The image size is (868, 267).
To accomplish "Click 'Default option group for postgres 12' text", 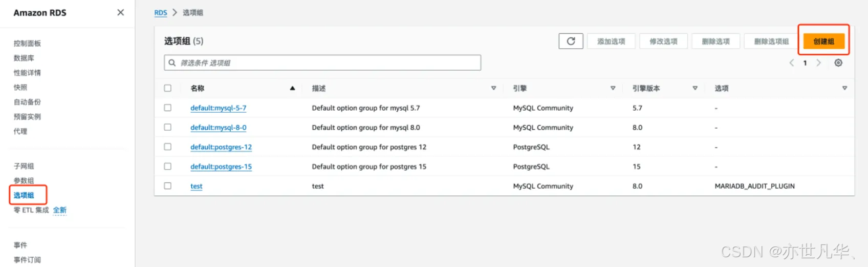I will pyautogui.click(x=369, y=147).
